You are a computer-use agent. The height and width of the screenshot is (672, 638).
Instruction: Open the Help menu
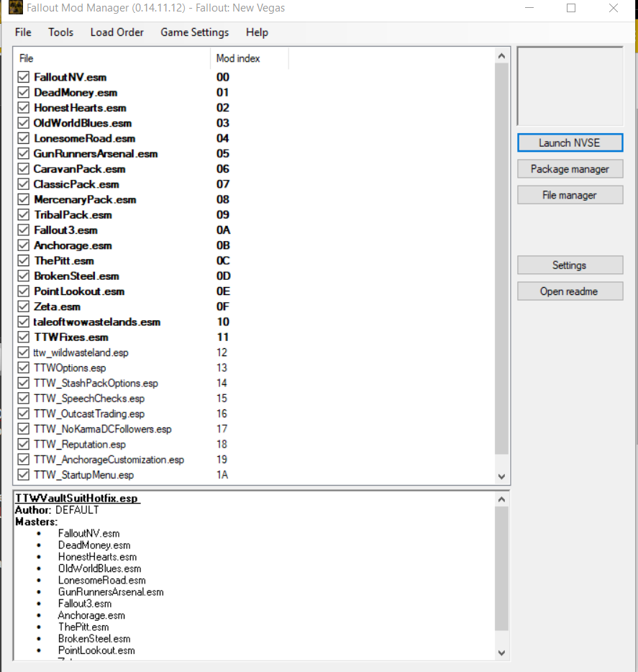pyautogui.click(x=257, y=32)
